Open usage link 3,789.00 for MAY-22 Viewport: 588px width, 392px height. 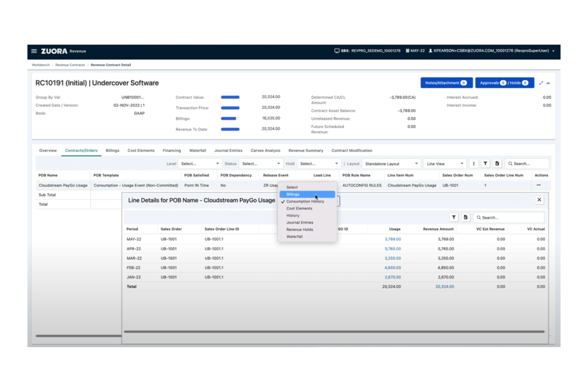pyautogui.click(x=393, y=239)
